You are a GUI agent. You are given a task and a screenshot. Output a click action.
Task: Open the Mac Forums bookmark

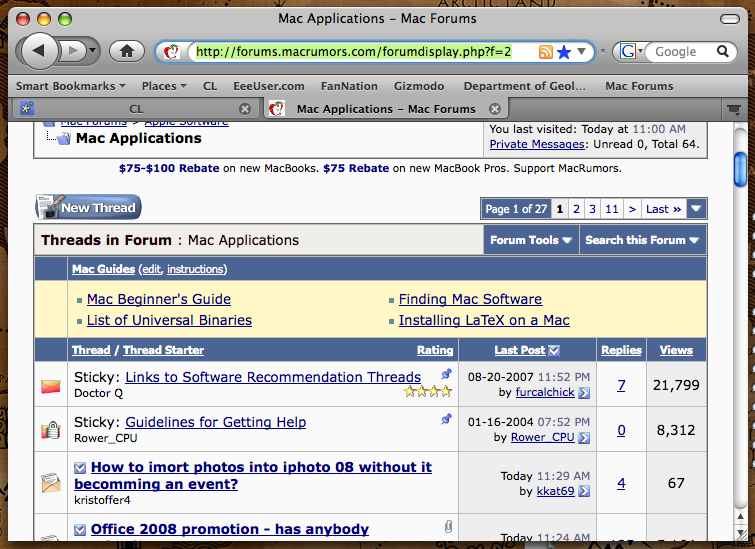[x=639, y=86]
